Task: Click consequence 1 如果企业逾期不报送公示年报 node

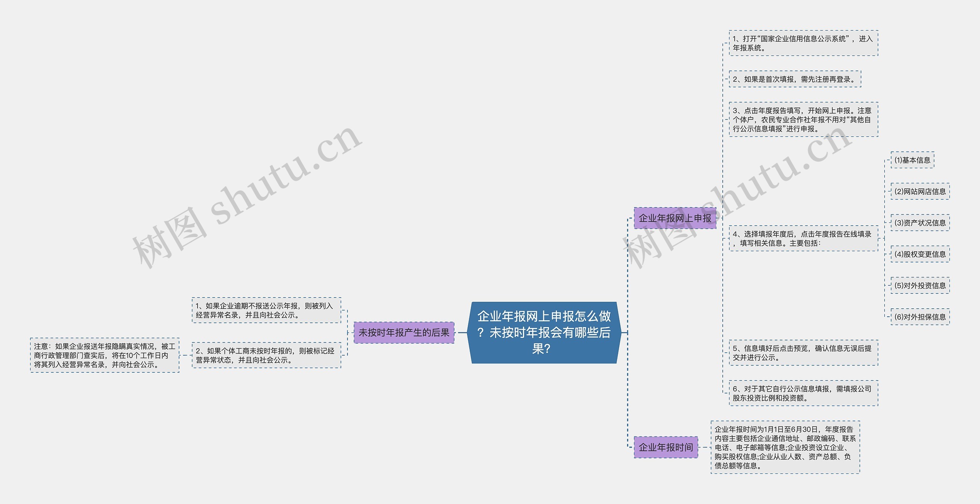Action: (x=266, y=310)
